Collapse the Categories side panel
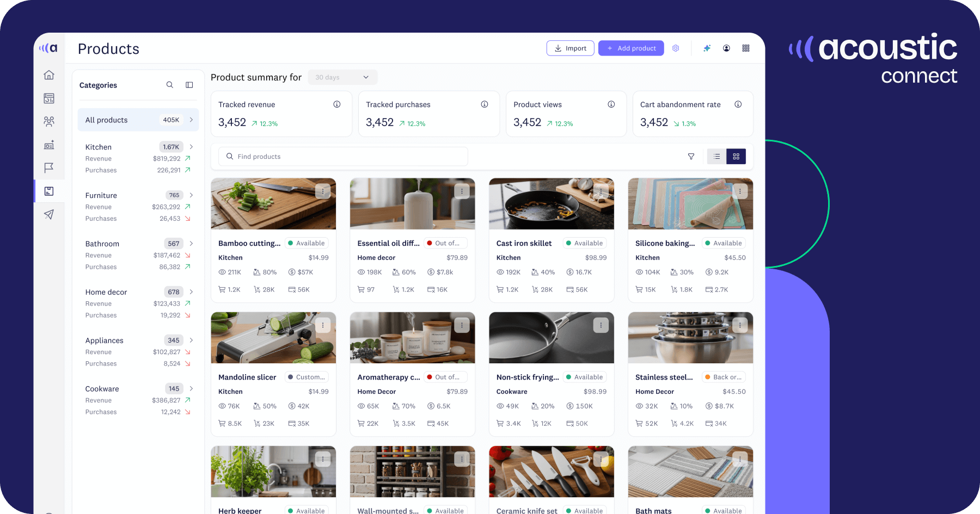This screenshot has width=980, height=514. (x=189, y=85)
